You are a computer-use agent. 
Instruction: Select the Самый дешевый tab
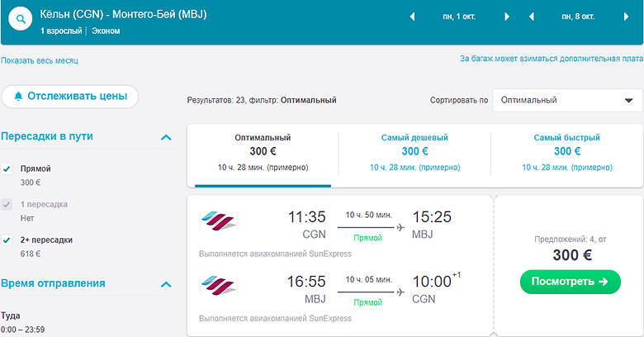click(x=414, y=151)
